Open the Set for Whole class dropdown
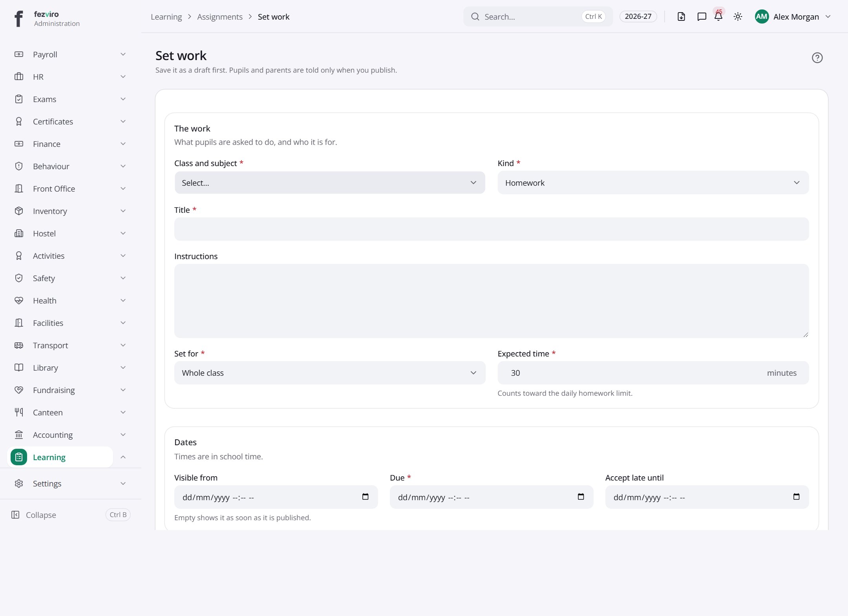 click(x=330, y=373)
